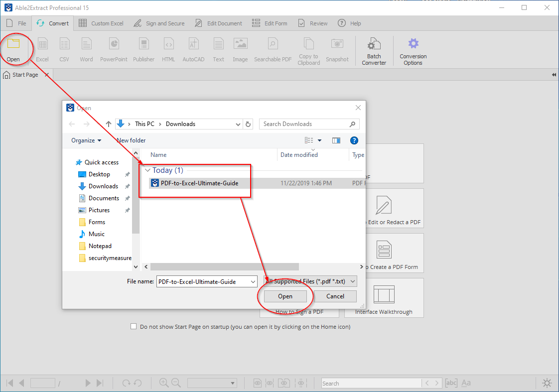Click the horizontal scrollbar in file list
The height and width of the screenshot is (392, 559).
[x=225, y=266]
